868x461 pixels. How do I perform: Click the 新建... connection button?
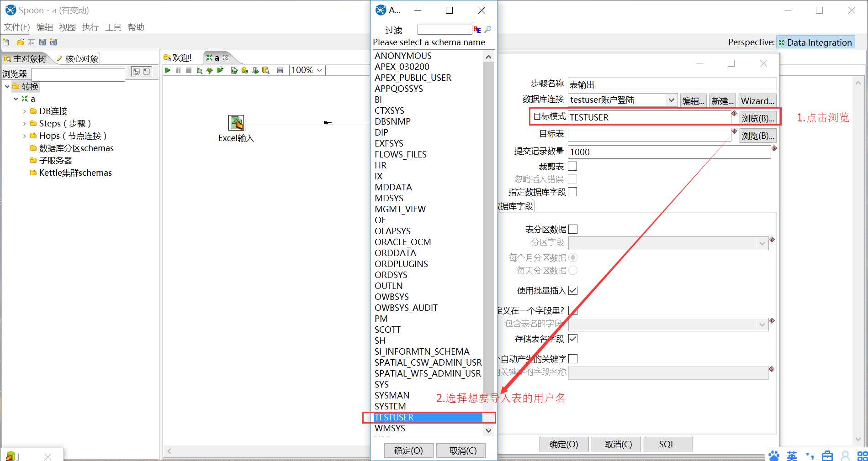(x=722, y=100)
